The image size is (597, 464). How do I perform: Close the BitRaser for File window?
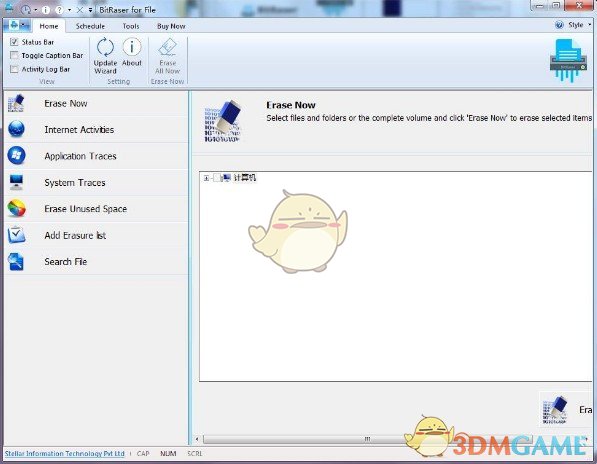tap(579, 5)
